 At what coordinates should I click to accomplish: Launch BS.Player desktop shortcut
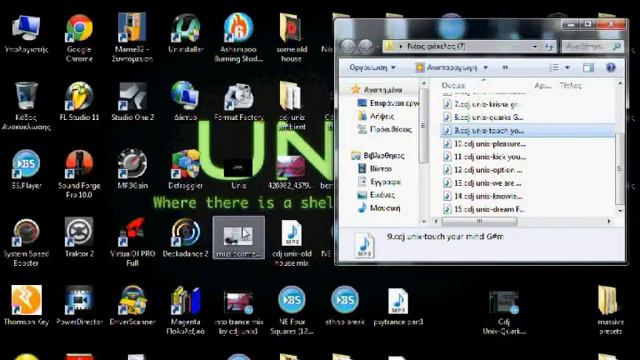tap(26, 170)
